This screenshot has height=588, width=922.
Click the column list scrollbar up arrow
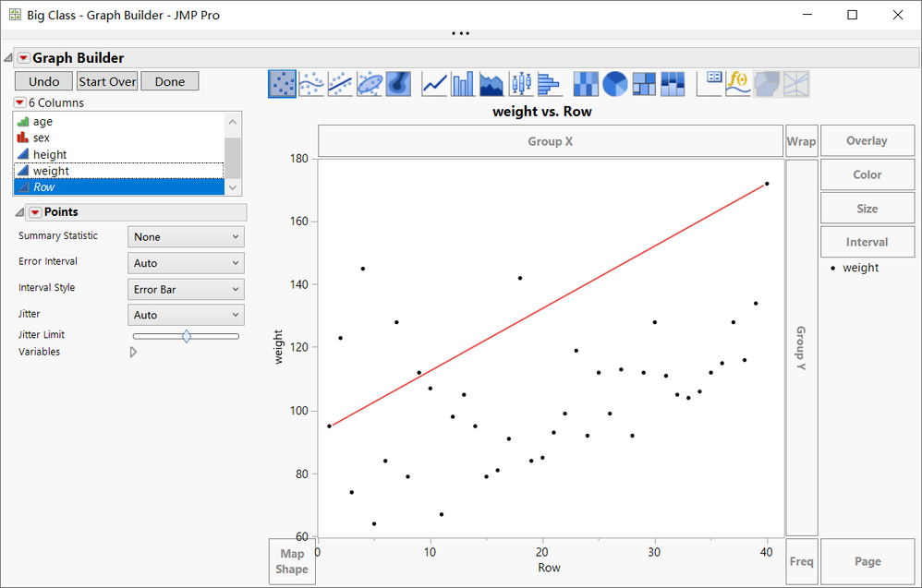click(233, 122)
